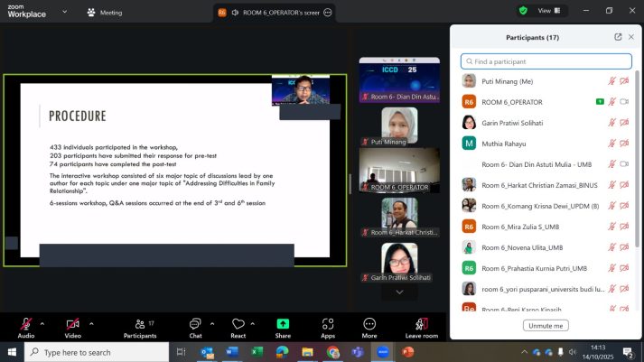Click the green encryption shield icon
The height and width of the screenshot is (362, 644).
tap(523, 11)
